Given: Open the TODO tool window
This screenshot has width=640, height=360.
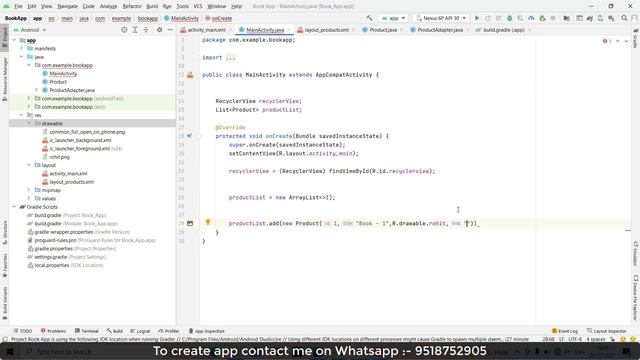Looking at the screenshot, I should point(22,331).
